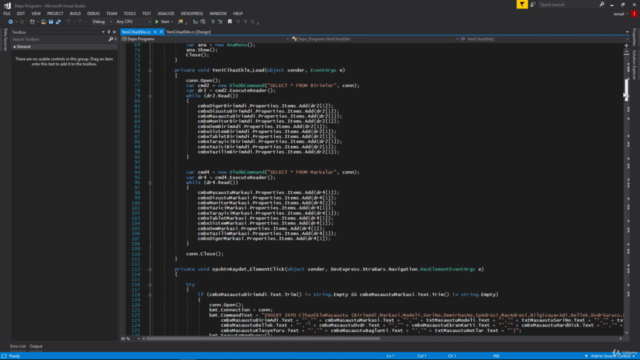The height and width of the screenshot is (360, 640).
Task: Toggle the Toolbox auto-hide pin
Action: pyautogui.click(x=109, y=32)
